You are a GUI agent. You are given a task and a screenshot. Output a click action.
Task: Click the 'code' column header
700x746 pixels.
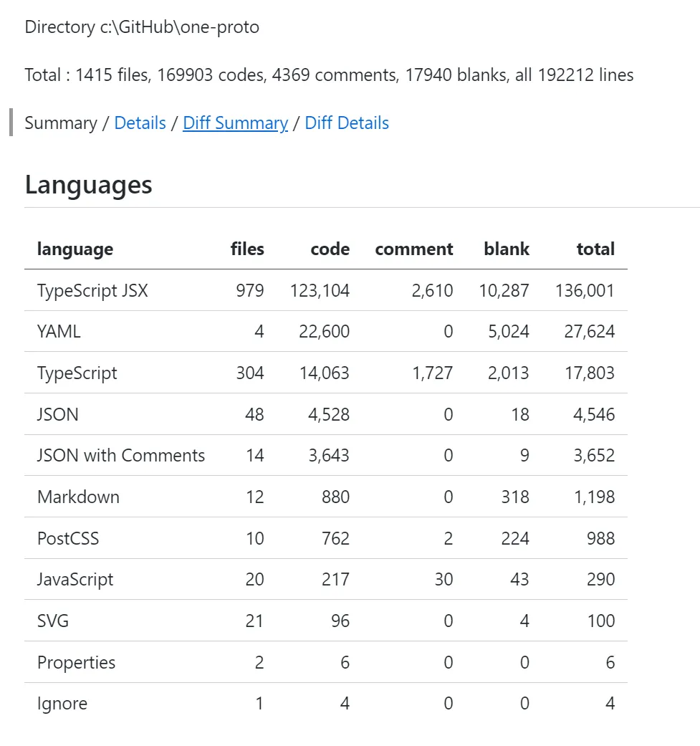click(330, 249)
